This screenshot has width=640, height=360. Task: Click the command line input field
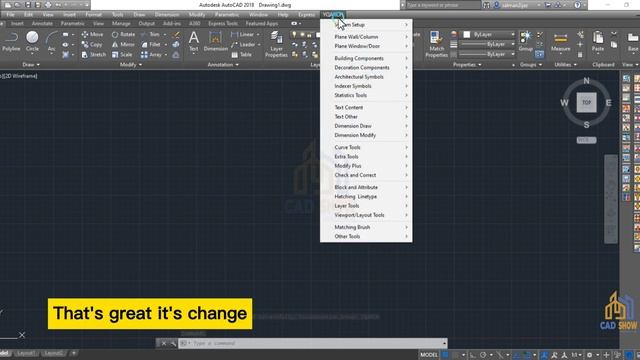[314, 343]
